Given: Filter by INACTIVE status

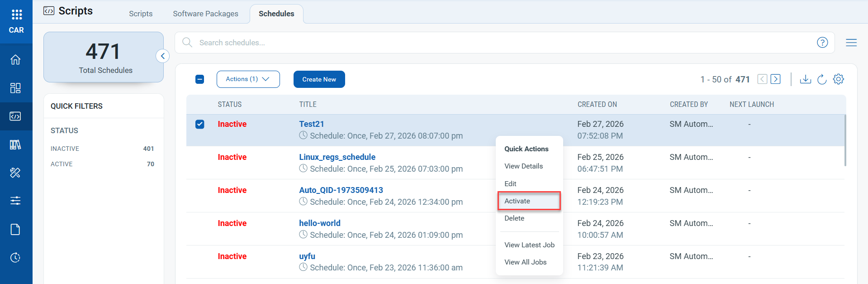Looking at the screenshot, I should (65, 149).
